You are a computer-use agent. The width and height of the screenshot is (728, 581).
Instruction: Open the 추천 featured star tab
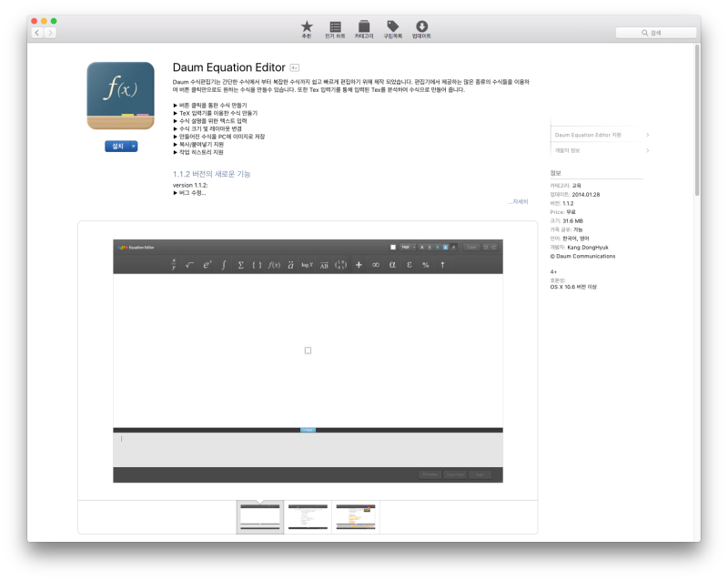(x=307, y=29)
